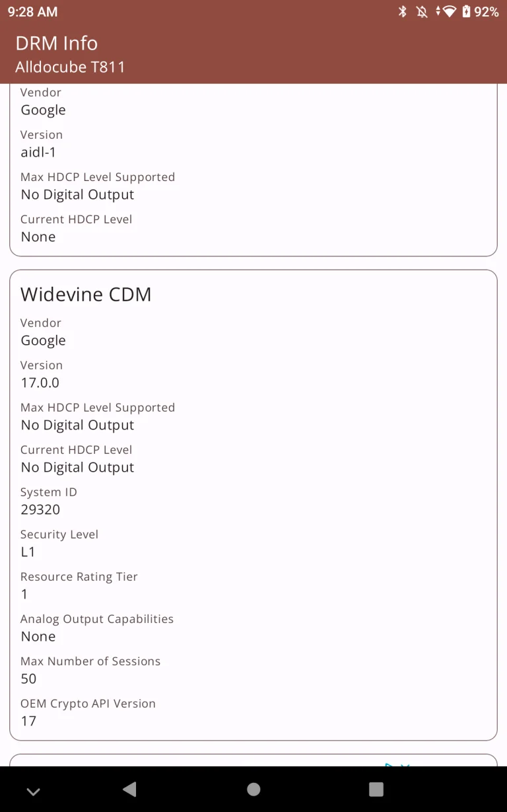Tap Analog Output Capabilities None value
507x812 pixels.
(38, 636)
